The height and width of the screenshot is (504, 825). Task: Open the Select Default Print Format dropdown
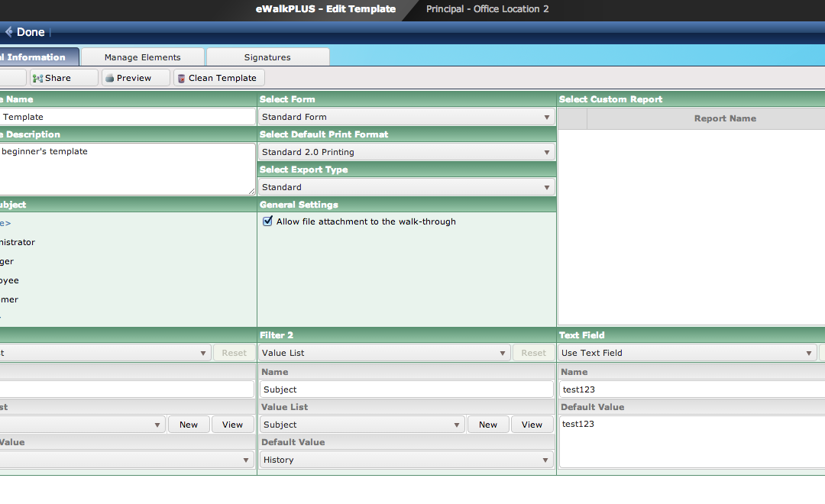pyautogui.click(x=406, y=152)
